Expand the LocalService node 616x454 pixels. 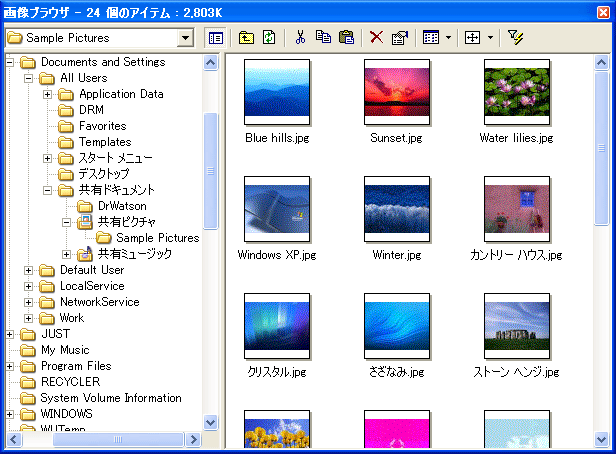(x=28, y=286)
